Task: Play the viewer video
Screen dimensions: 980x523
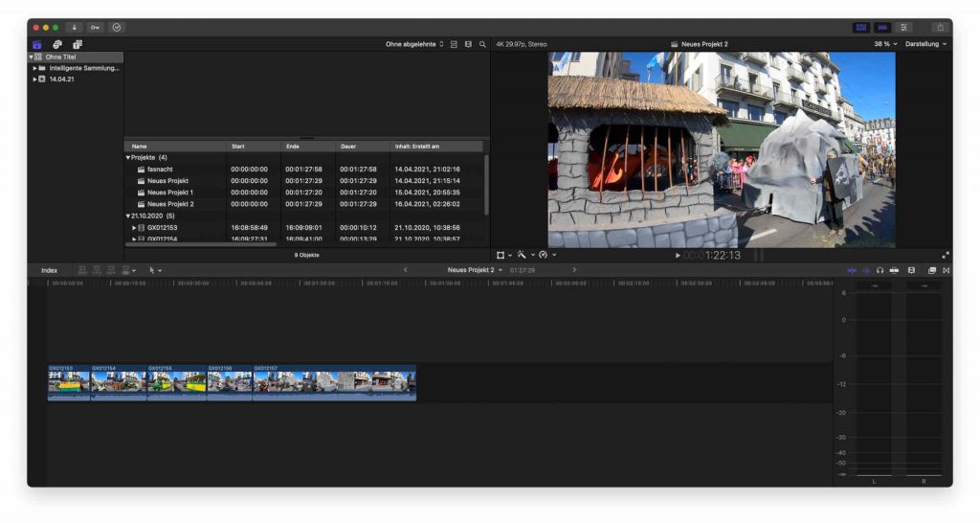Action: pos(678,255)
